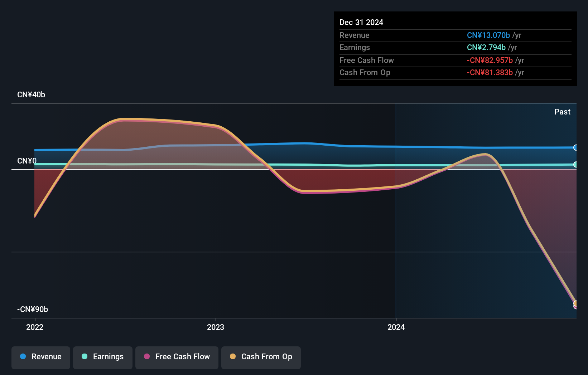Click the -CN¥90b y-axis label

coord(33,310)
